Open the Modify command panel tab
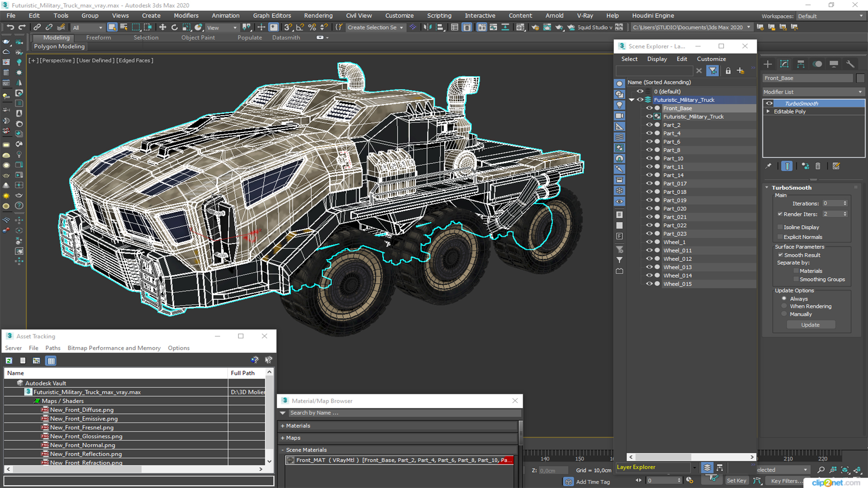 coord(784,64)
